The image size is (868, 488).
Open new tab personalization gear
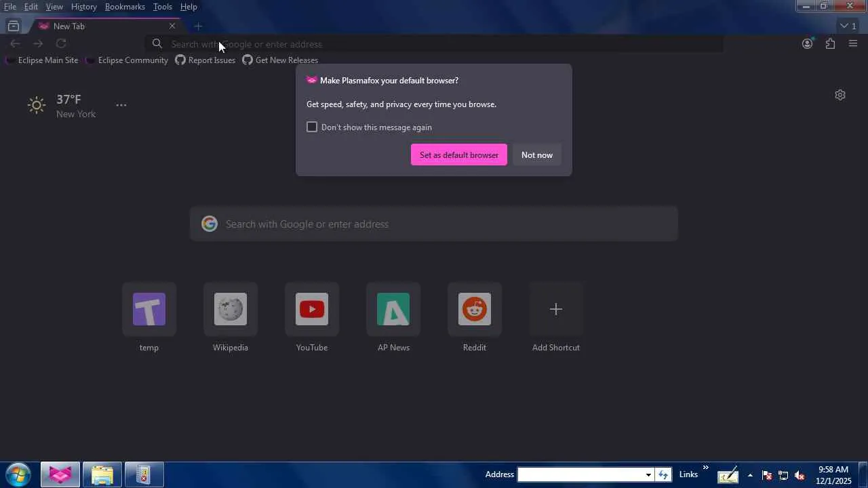point(840,95)
